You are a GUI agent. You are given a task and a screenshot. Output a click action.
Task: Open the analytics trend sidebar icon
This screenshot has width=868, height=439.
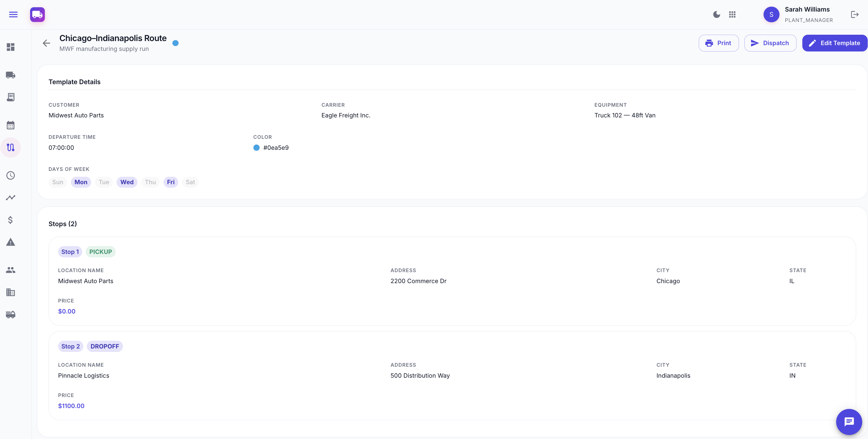(x=10, y=198)
